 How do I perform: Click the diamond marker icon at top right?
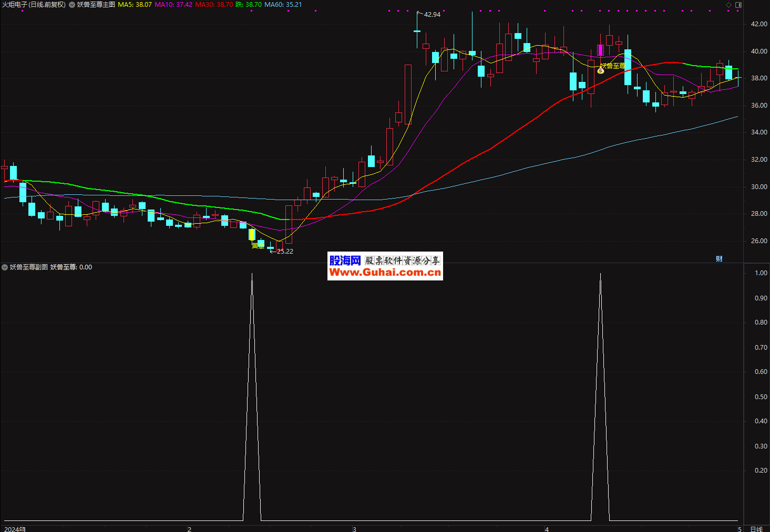pyautogui.click(x=729, y=5)
